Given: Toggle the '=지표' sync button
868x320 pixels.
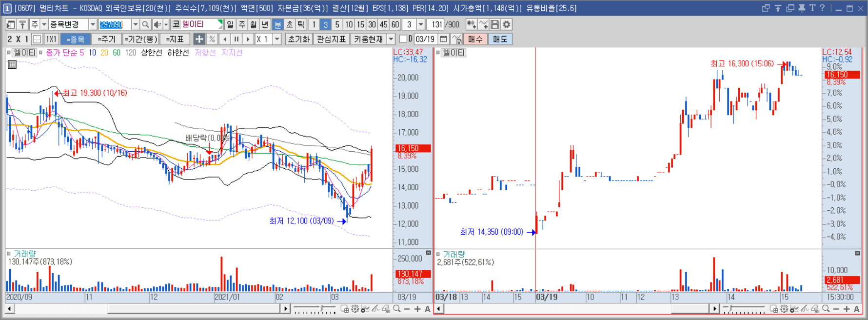Looking at the screenshot, I should tap(175, 39).
